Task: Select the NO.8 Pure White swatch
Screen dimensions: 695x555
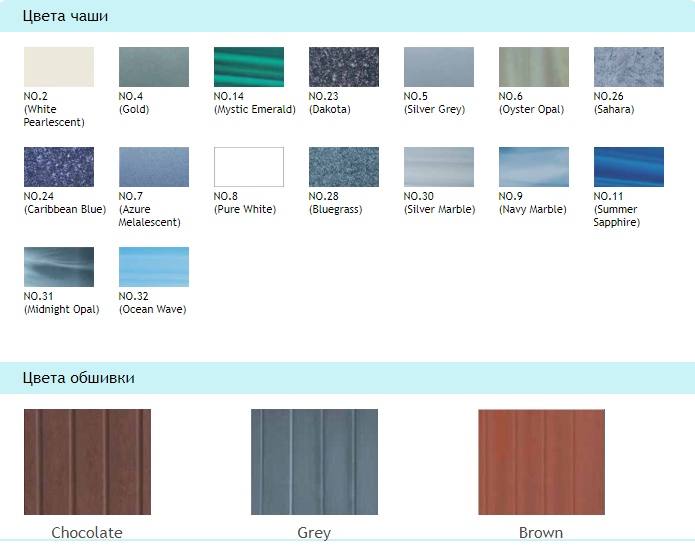Action: coord(249,167)
